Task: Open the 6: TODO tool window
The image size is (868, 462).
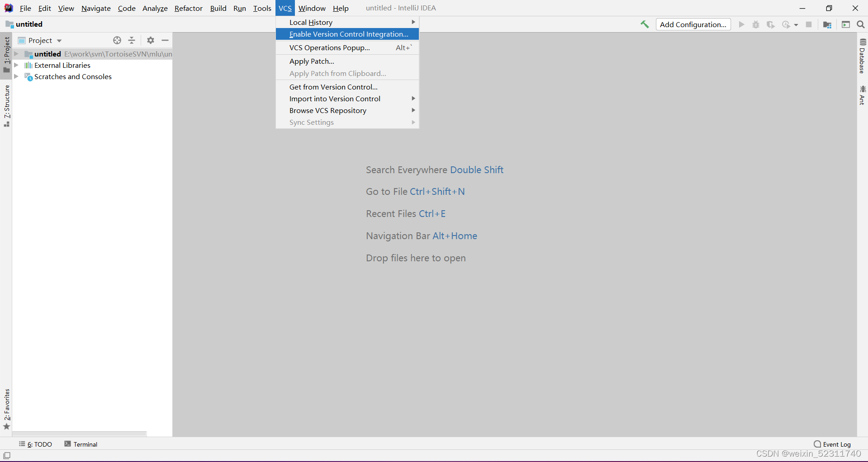Action: point(36,444)
